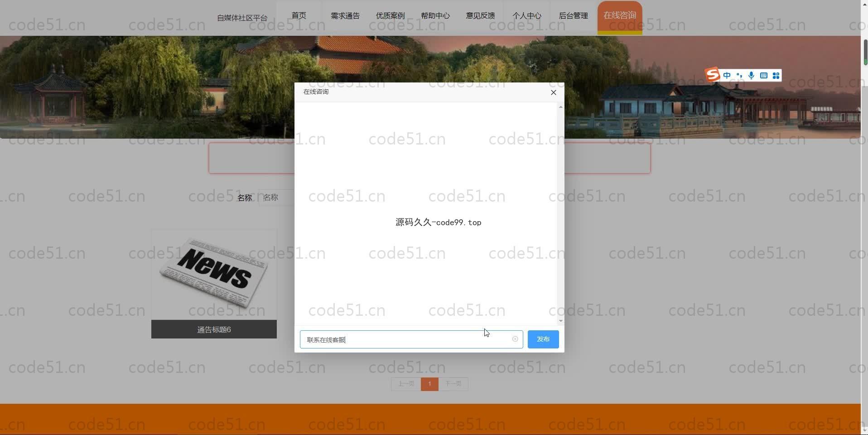Select the 在线咨询 navigation tab
The width and height of the screenshot is (868, 435).
620,17
